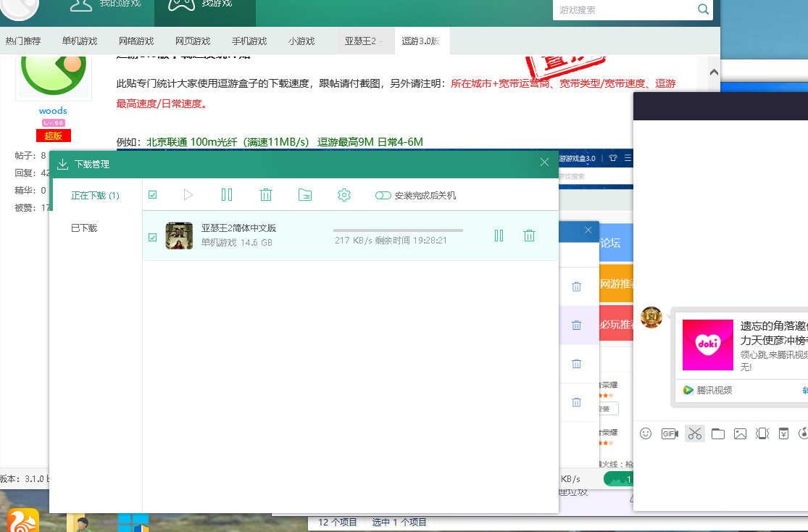Delete selected downloads with the toolbar trash icon
Viewport: 808px width, 532px height.
coord(266,195)
